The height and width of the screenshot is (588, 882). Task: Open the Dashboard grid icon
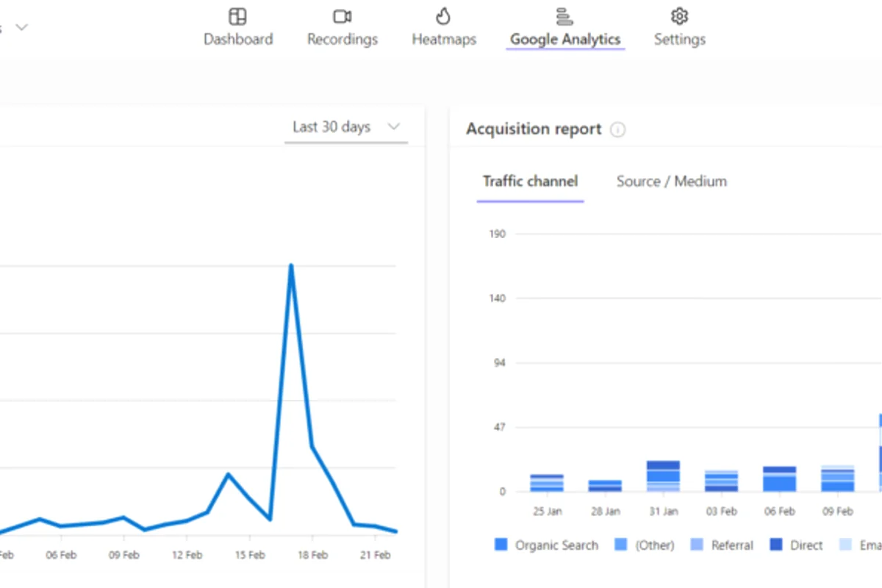point(237,16)
